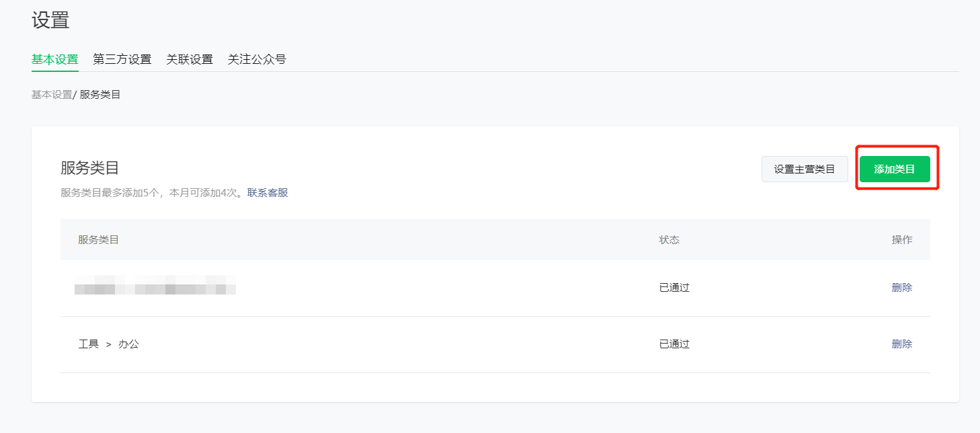Image resolution: width=980 pixels, height=433 pixels.
Task: Open the 第三方设置 tab
Action: (x=122, y=59)
